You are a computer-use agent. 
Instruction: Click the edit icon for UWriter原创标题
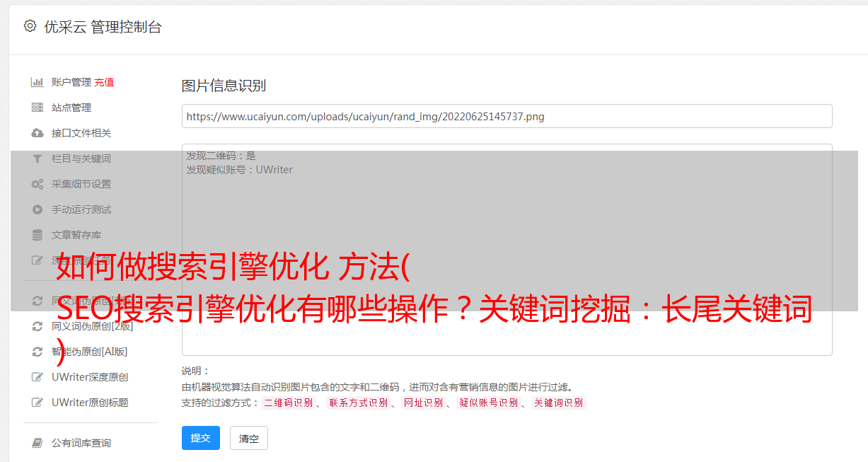tap(37, 403)
